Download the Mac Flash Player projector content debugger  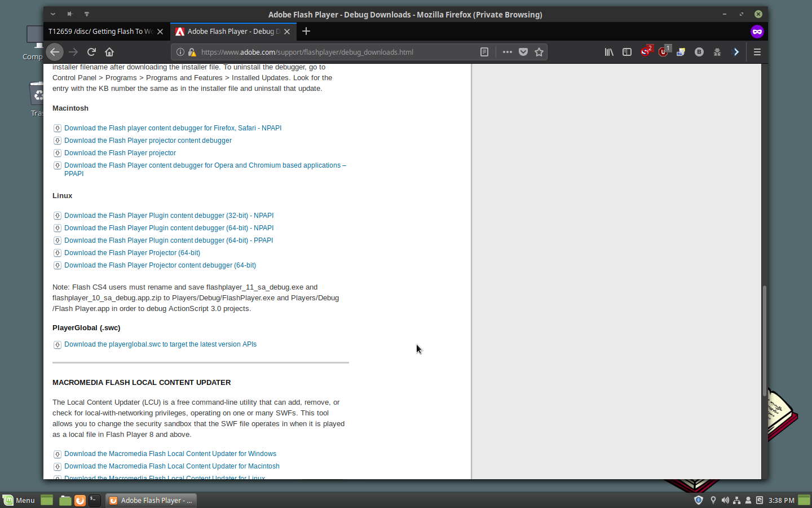click(148, 141)
